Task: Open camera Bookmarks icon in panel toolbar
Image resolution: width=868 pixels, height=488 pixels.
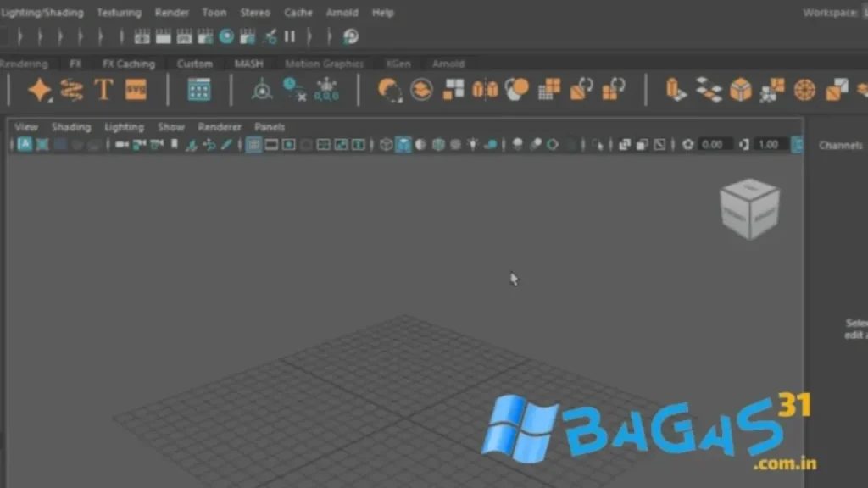Action: [x=175, y=144]
